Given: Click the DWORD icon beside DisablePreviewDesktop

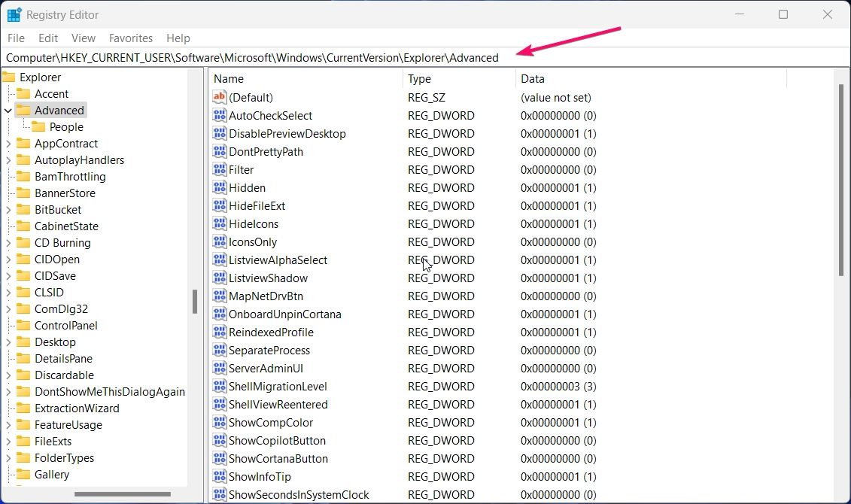Looking at the screenshot, I should (219, 133).
